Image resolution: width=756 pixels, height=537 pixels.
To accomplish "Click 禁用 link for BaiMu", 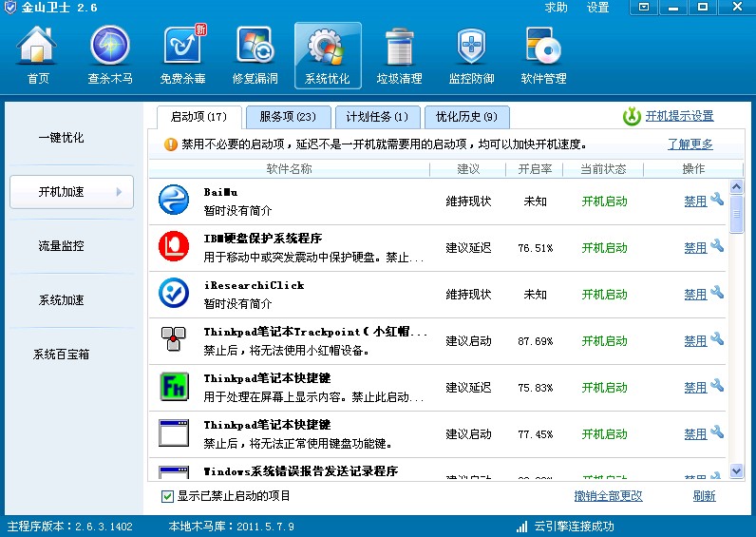I will [x=695, y=201].
